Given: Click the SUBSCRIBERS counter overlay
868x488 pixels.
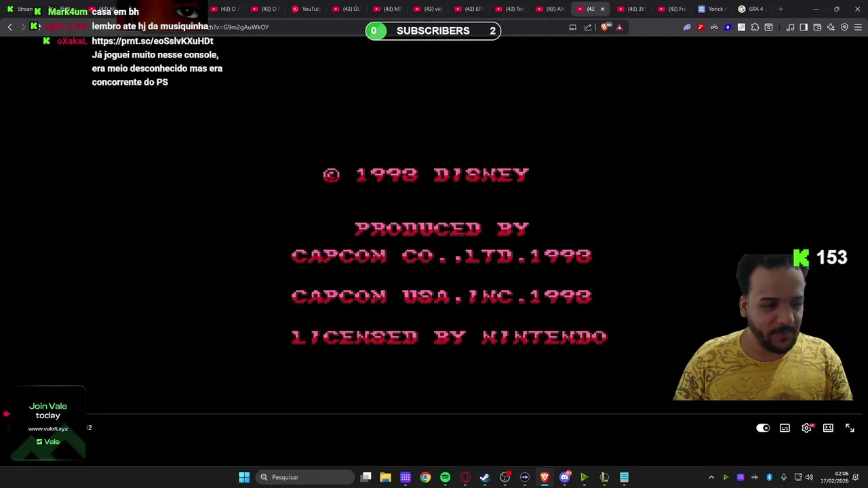Looking at the screenshot, I should coord(433,30).
